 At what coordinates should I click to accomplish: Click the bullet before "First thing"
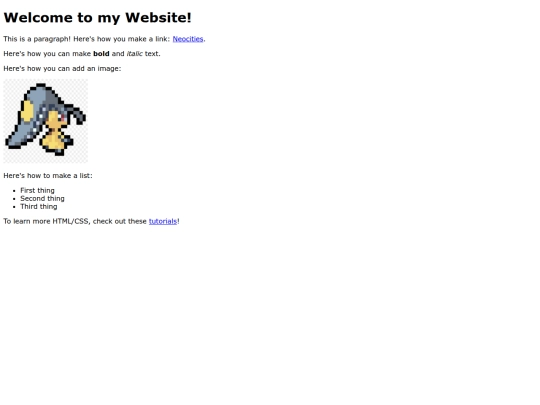click(x=14, y=191)
